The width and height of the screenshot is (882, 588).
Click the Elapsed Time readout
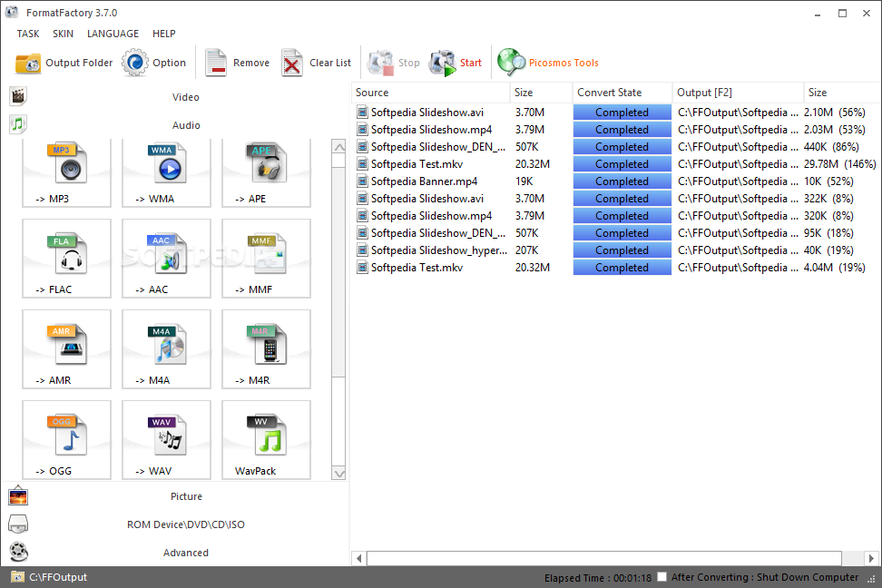597,578
